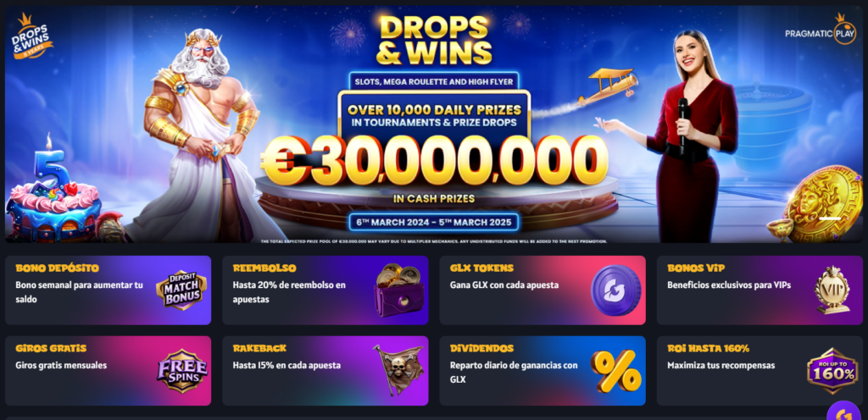The image size is (868, 420).
Task: Click the Rakeback card title
Action: coord(259,348)
